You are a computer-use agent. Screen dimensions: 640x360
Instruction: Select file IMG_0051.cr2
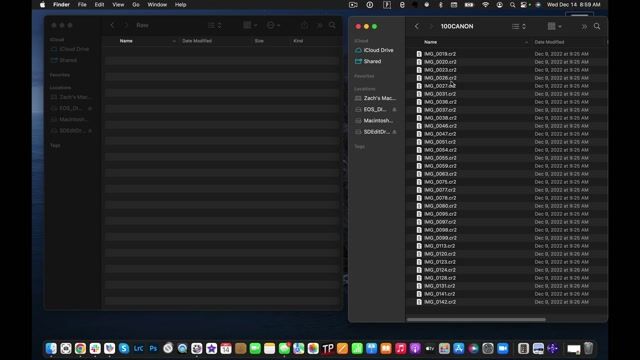tap(440, 142)
